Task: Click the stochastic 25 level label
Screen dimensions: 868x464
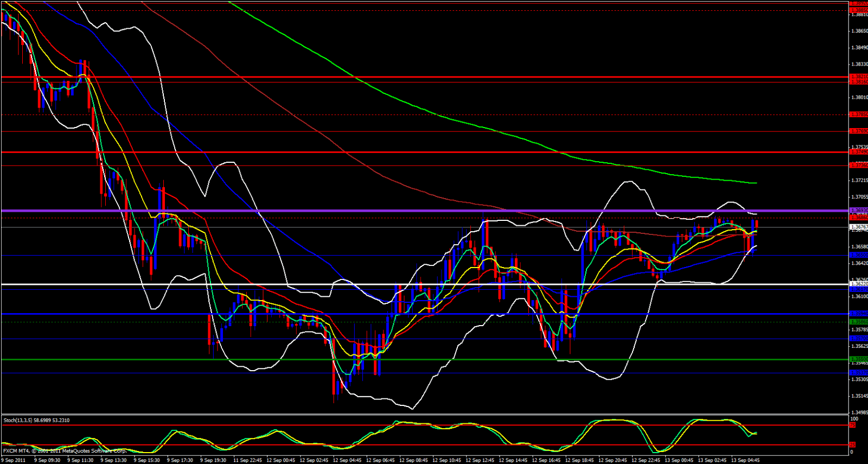Action: click(853, 445)
